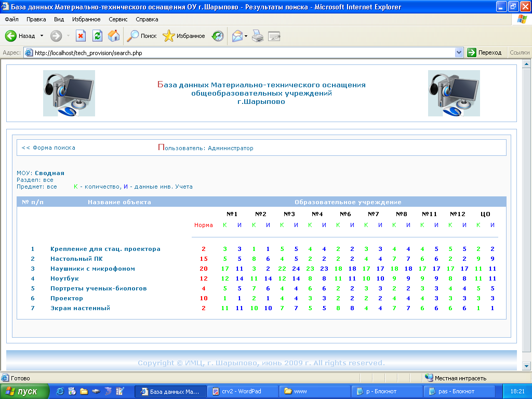Click the Mail envelope icon
The image size is (532, 399).
(x=237, y=36)
